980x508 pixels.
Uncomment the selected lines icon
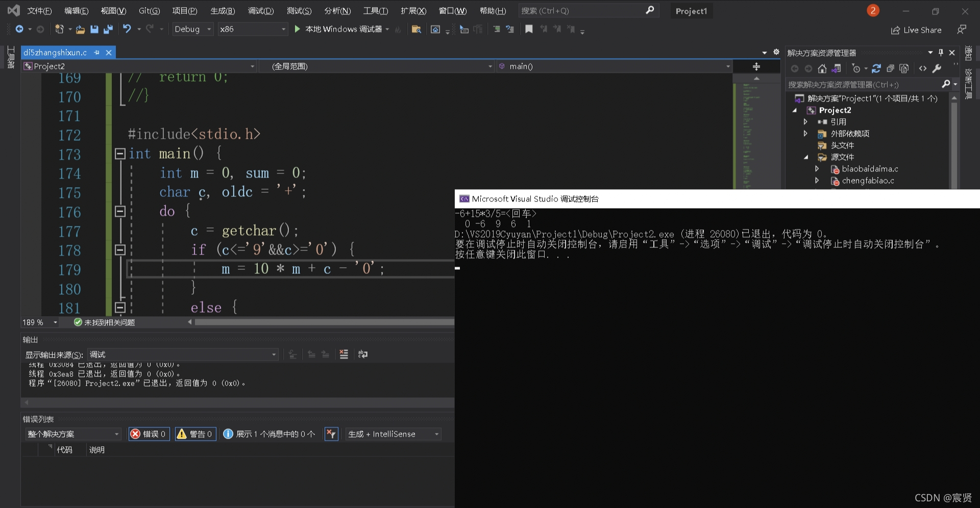tap(510, 30)
